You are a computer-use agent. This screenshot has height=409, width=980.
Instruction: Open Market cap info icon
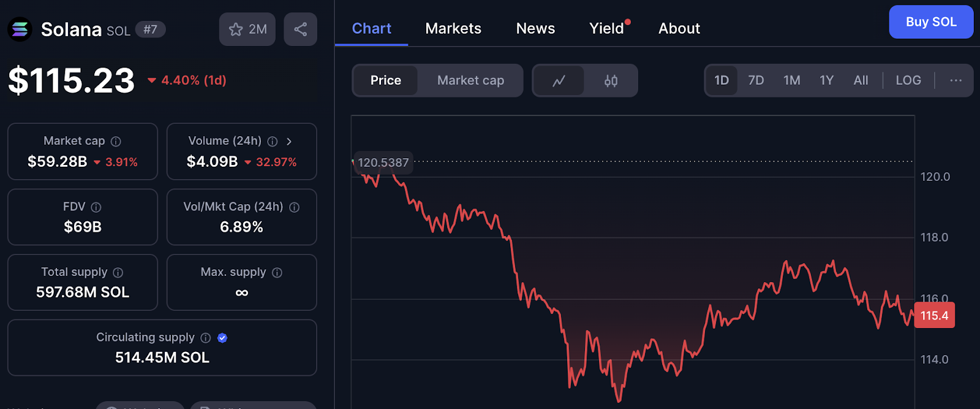click(x=116, y=142)
